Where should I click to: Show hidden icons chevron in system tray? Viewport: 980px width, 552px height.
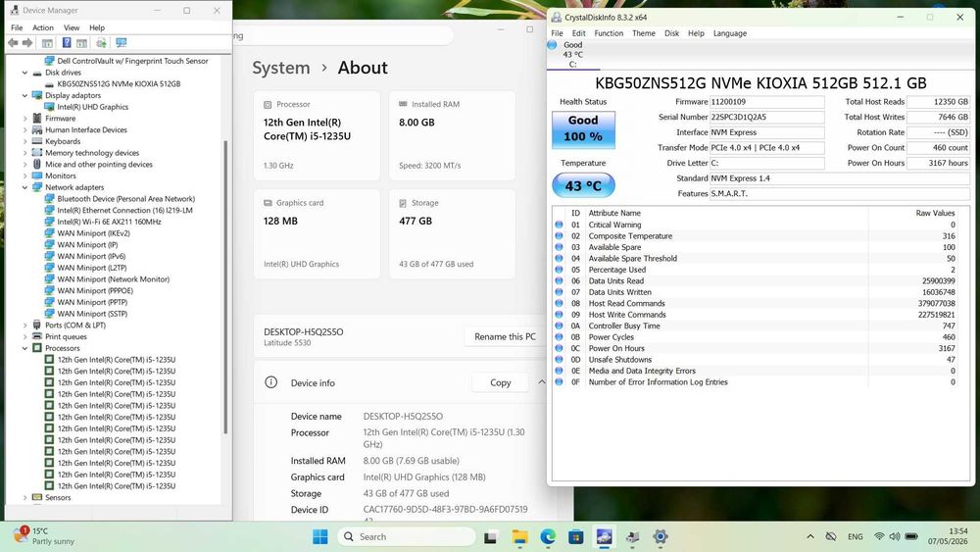[x=810, y=536]
